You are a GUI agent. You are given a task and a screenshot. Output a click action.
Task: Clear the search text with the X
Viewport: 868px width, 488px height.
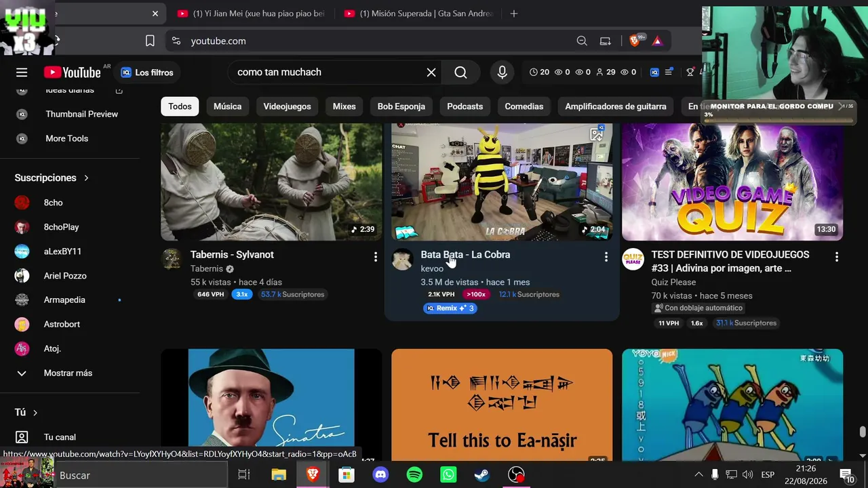(x=431, y=73)
